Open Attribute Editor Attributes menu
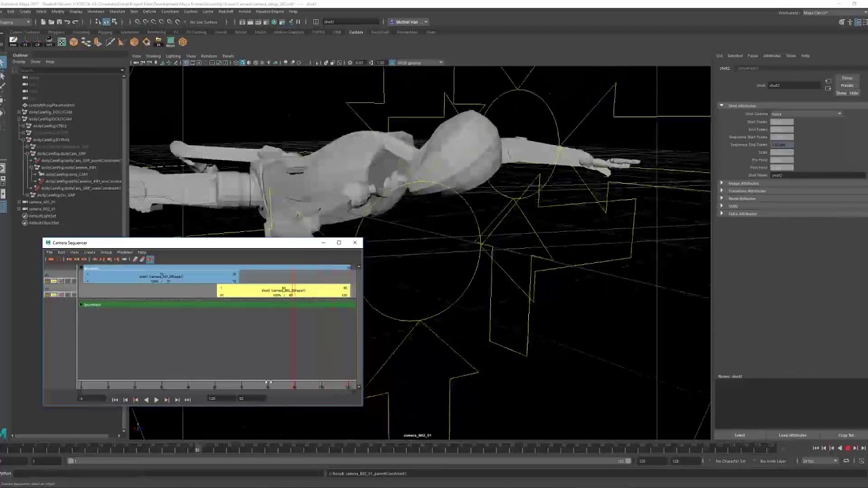The image size is (868, 488). (772, 56)
